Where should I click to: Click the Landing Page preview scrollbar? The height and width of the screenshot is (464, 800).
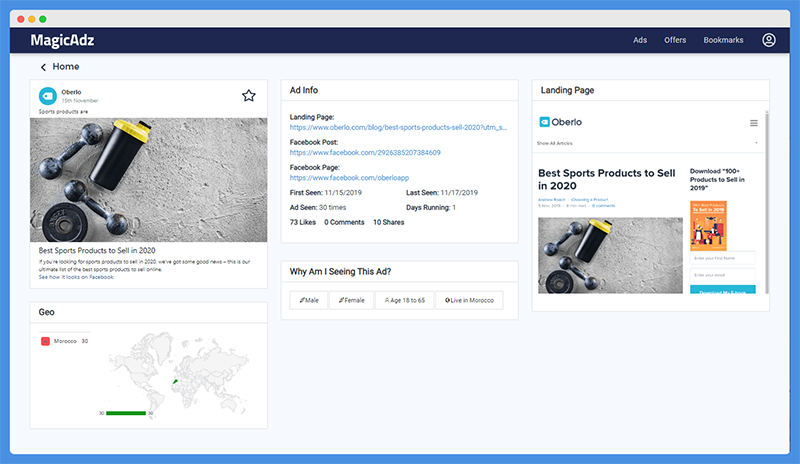point(766,202)
